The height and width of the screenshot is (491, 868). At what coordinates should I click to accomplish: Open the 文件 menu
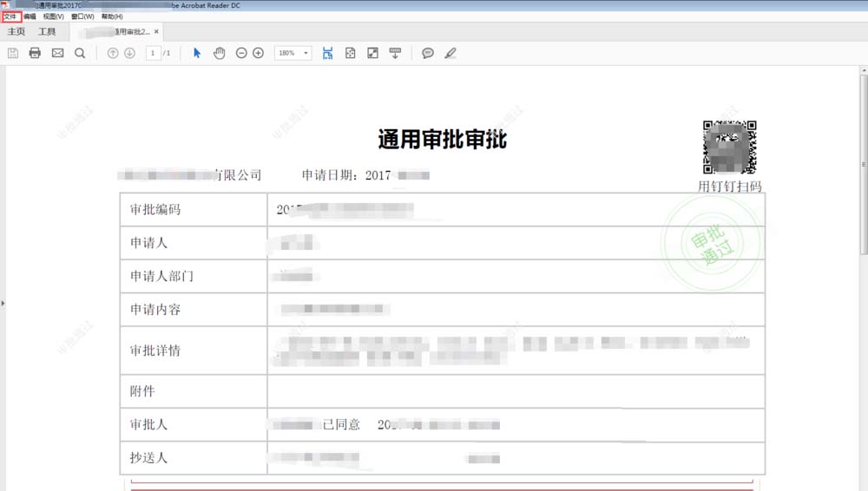[10, 16]
